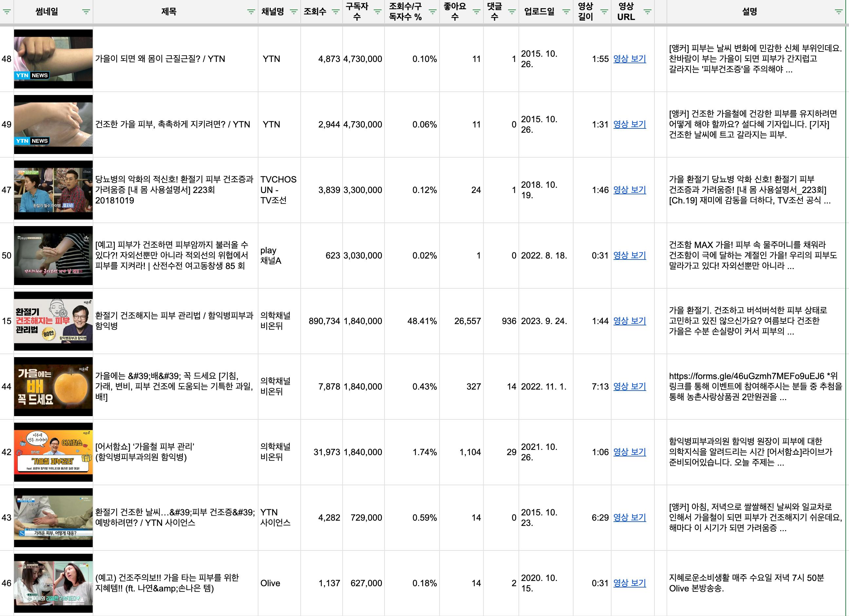The height and width of the screenshot is (616, 849).
Task: Open the 구독자수 column filter icon
Action: [x=377, y=11]
